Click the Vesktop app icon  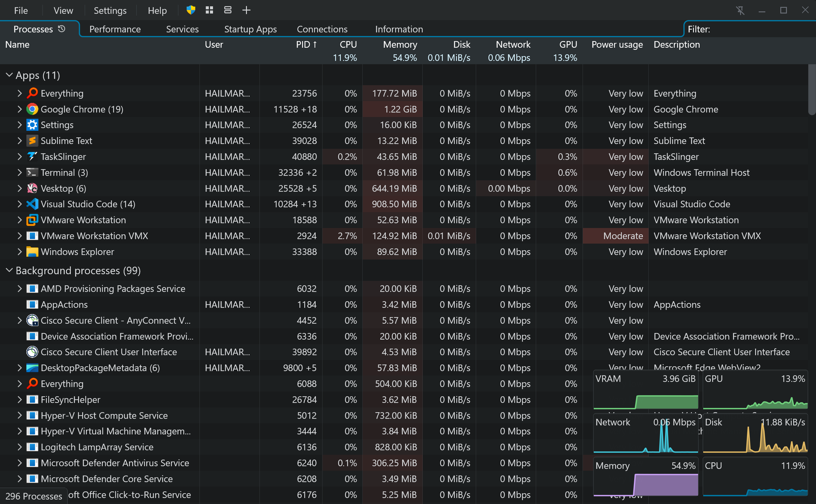pyautogui.click(x=32, y=188)
